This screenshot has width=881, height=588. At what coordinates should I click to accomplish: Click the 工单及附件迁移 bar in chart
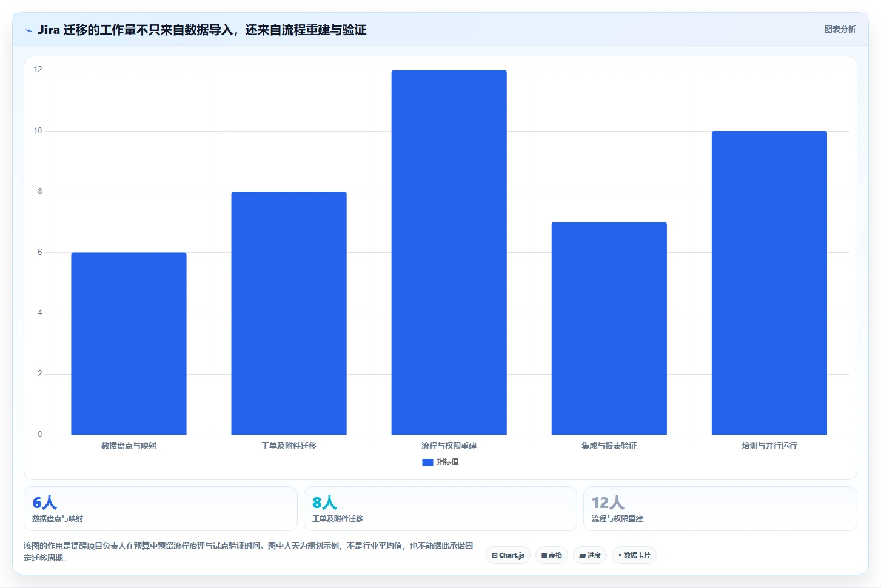(289, 313)
